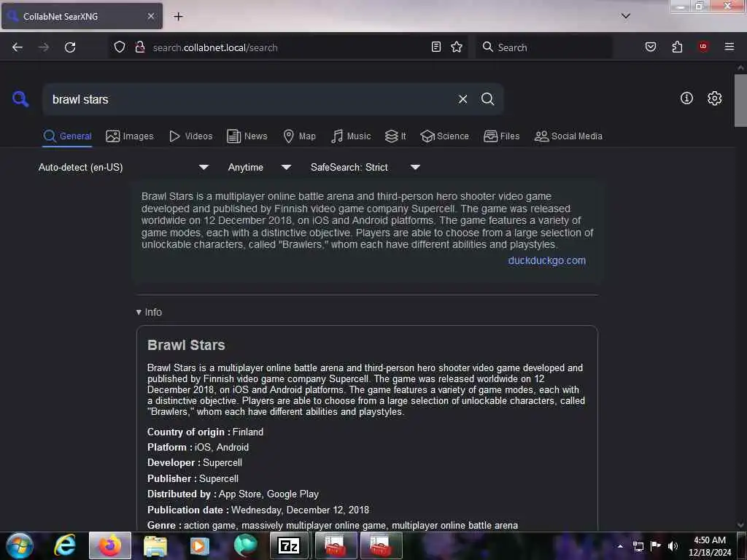Viewport: 747px width, 560px height.
Task: Open tracking protection shield icon
Action: (x=120, y=47)
